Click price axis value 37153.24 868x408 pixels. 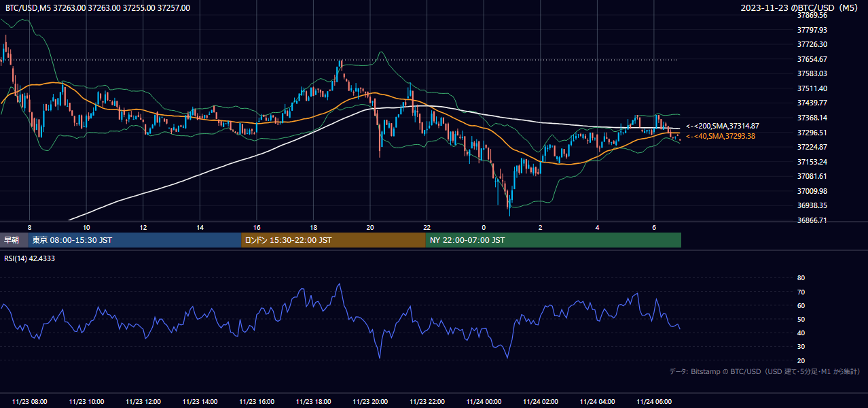(812, 162)
